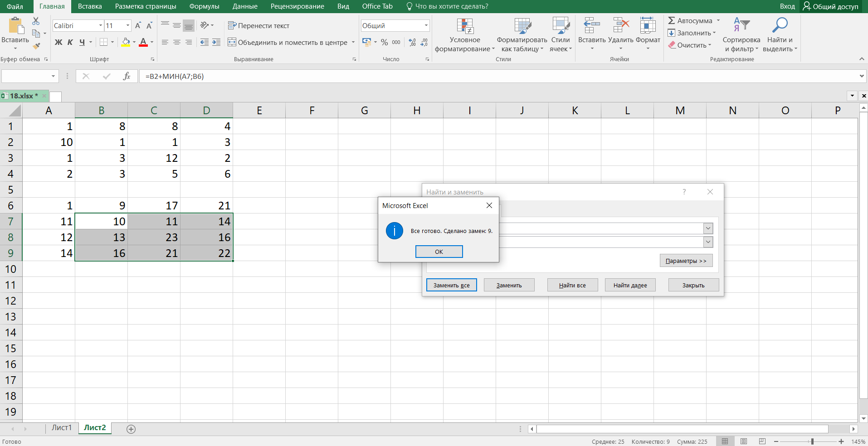Click the Автосумма sigma button
Image resolution: width=868 pixels, height=446 pixels.
[690, 21]
